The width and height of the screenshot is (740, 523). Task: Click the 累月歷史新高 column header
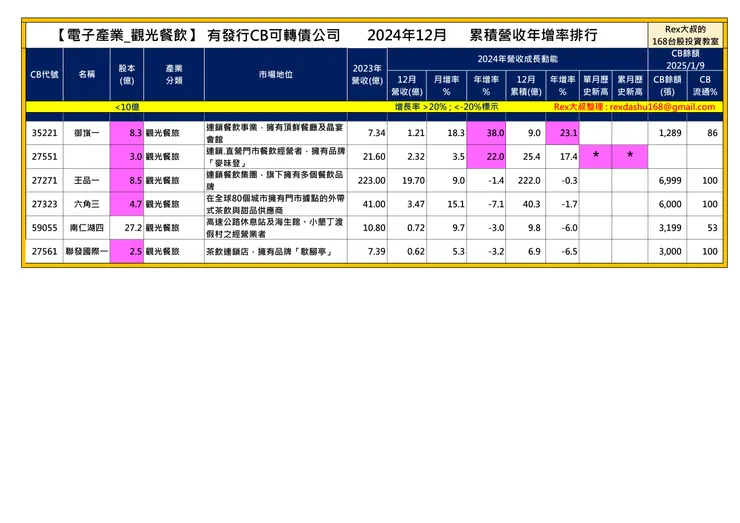pyautogui.click(x=630, y=85)
